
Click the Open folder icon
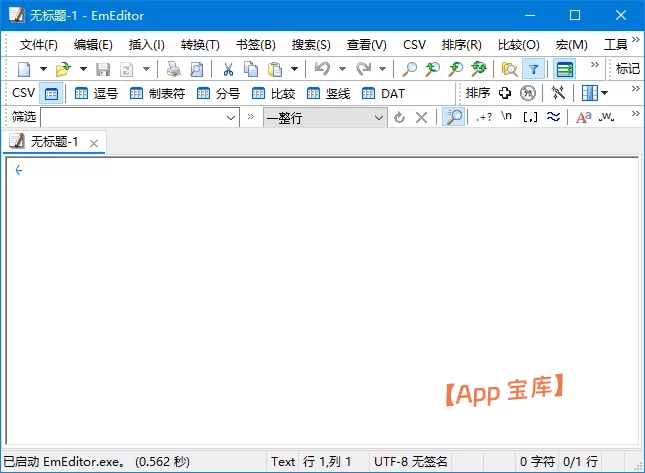coord(63,69)
